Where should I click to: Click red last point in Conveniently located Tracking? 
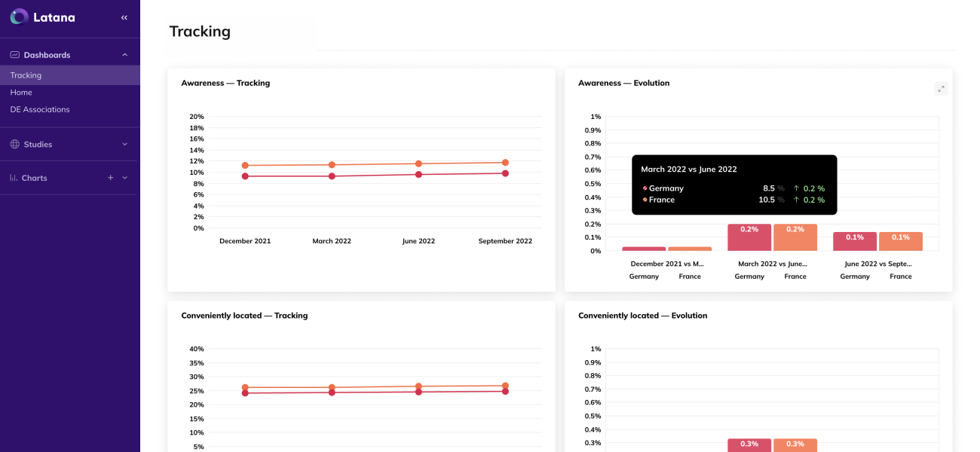coord(505,391)
